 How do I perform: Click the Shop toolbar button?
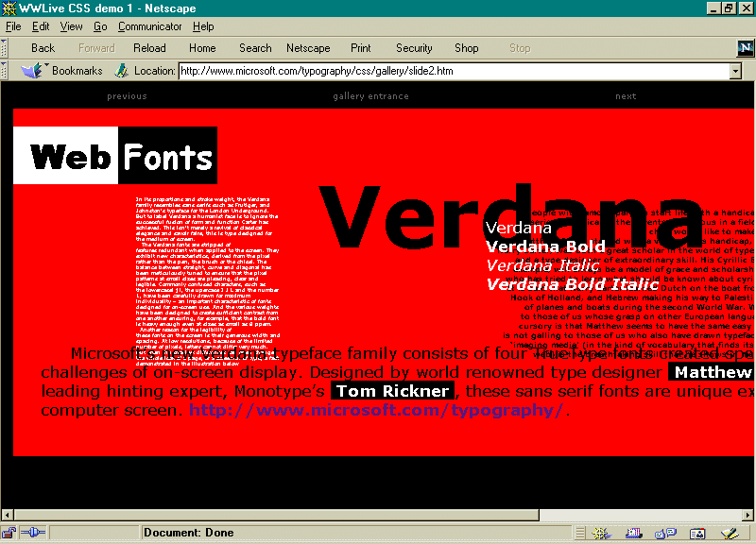pyautogui.click(x=466, y=48)
